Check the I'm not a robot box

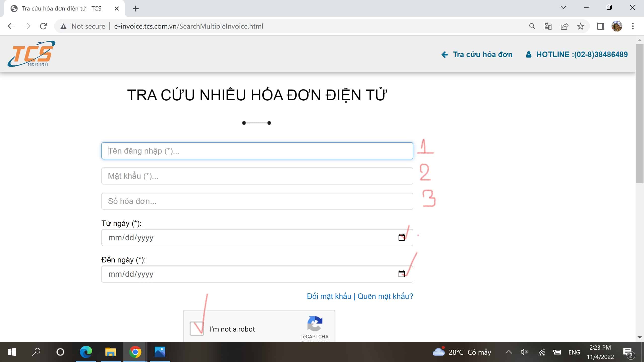(196, 329)
